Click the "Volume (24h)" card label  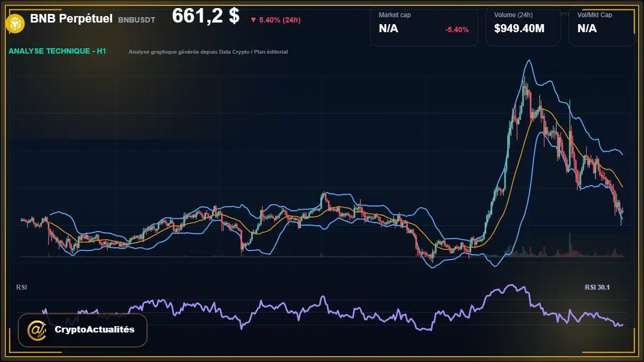coord(513,15)
